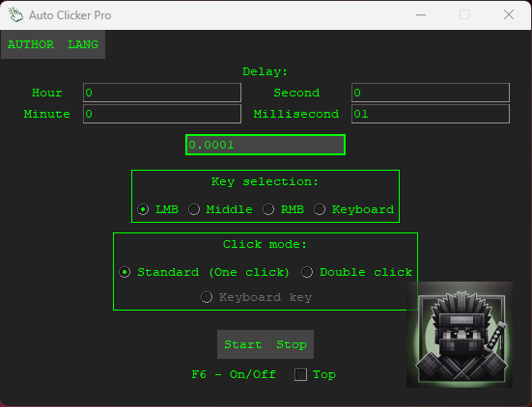Click the 'F6 - On/Off' hotkey text
Screen dimensions: 532x407
(x=234, y=374)
